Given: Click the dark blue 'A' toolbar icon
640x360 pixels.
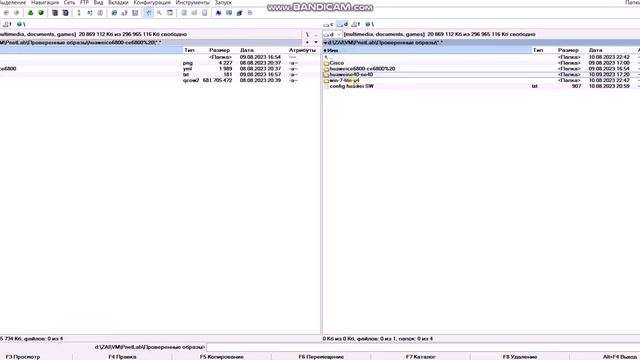Looking at the screenshot, I should tap(218, 13).
